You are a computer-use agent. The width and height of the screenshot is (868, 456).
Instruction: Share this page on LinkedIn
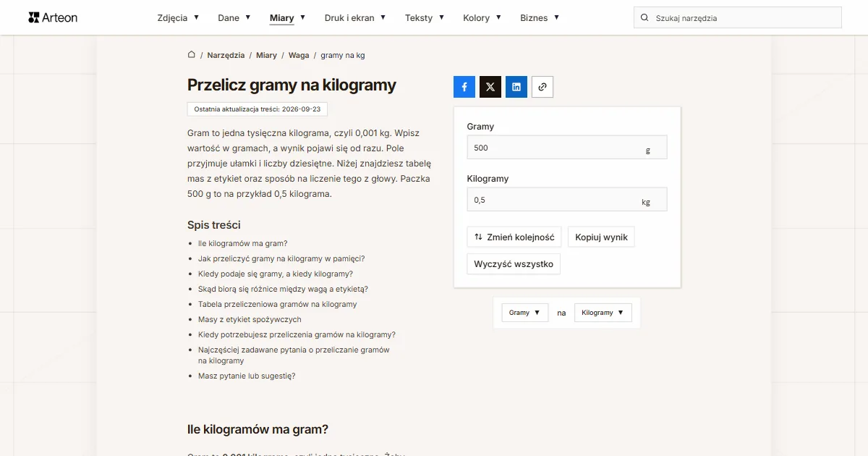(516, 87)
